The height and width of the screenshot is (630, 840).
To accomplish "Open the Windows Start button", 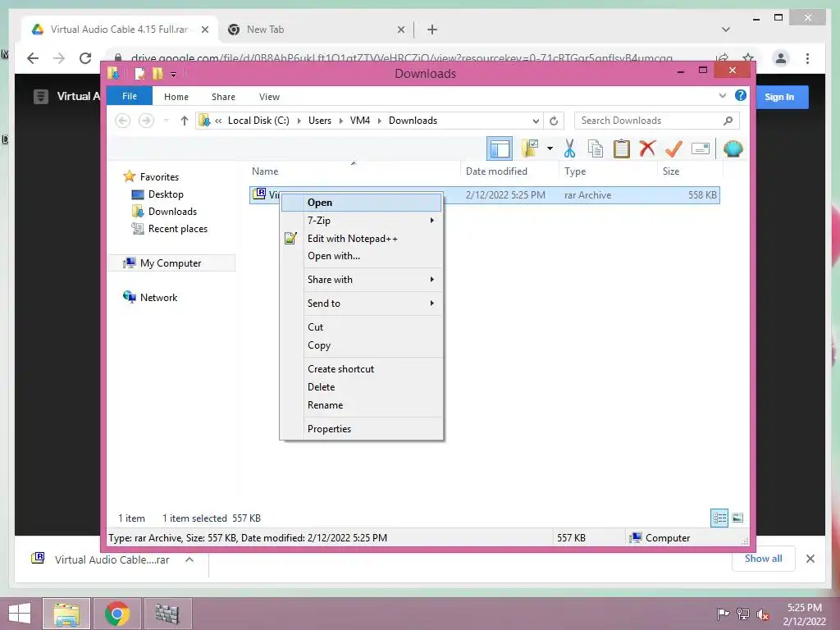I will click(x=20, y=614).
